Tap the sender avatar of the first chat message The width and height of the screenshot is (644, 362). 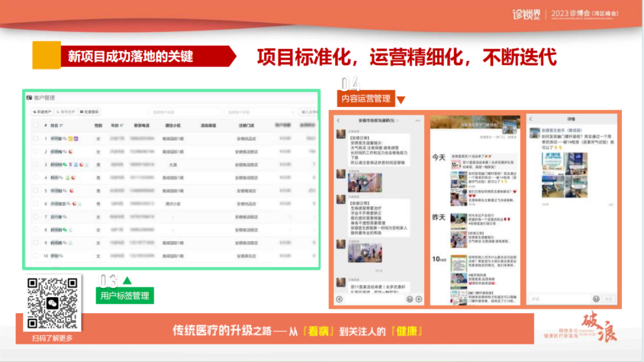[341, 134]
